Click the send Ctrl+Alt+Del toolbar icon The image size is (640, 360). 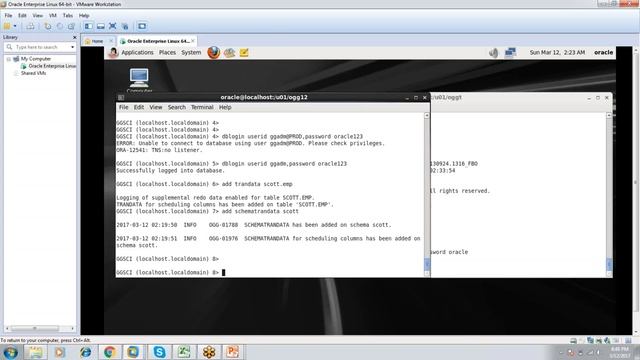click(x=30, y=26)
